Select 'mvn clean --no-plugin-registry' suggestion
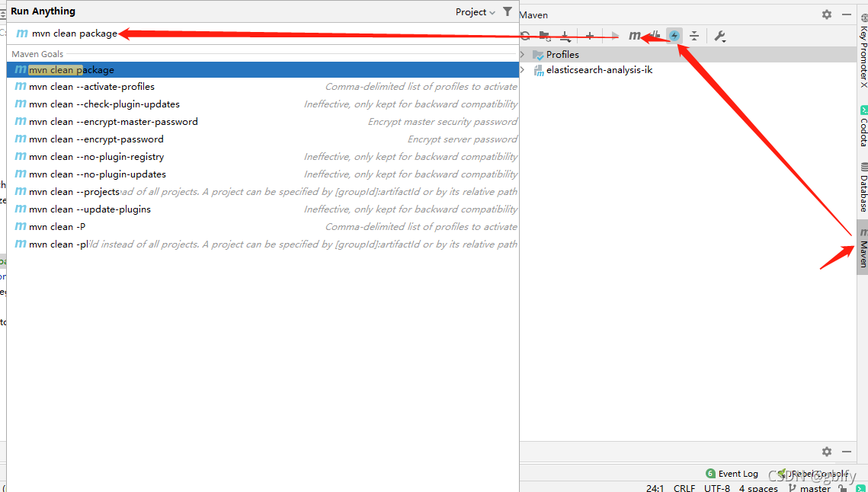Viewport: 868px width, 492px height. coord(263,157)
